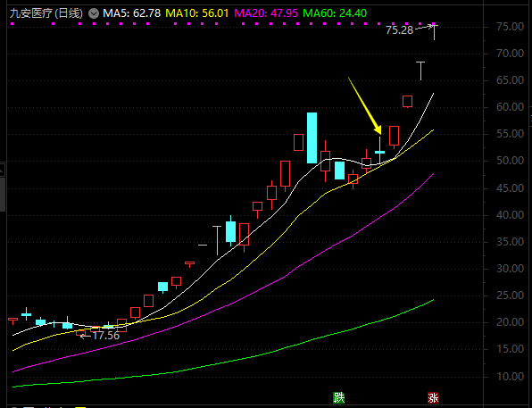This screenshot has width=532, height=408.
Task: Click the green 跌 marker icon
Action: click(339, 397)
